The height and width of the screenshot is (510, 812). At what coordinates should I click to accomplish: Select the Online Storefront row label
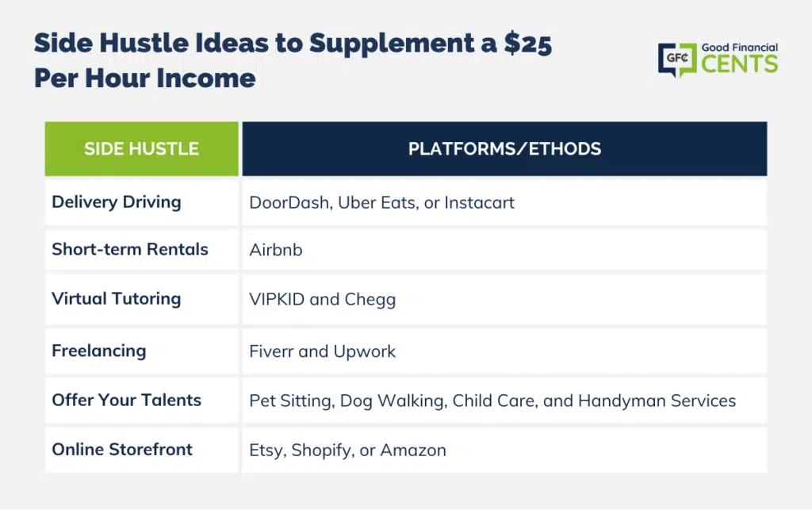click(x=122, y=450)
